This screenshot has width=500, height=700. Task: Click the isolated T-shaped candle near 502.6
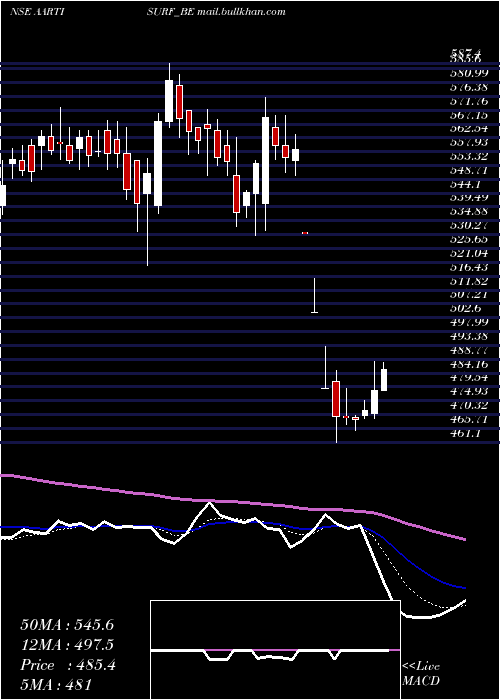coord(315,296)
